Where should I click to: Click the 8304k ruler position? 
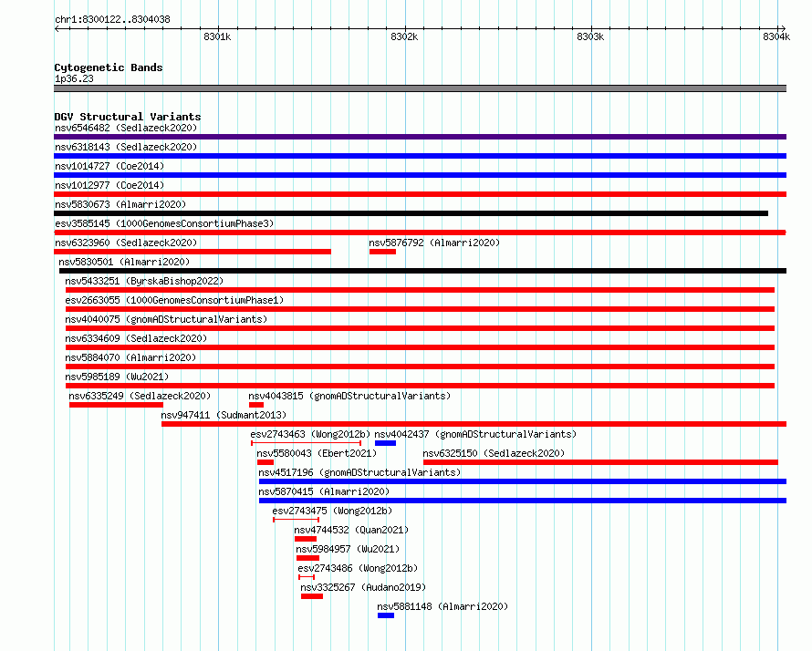pos(776,36)
